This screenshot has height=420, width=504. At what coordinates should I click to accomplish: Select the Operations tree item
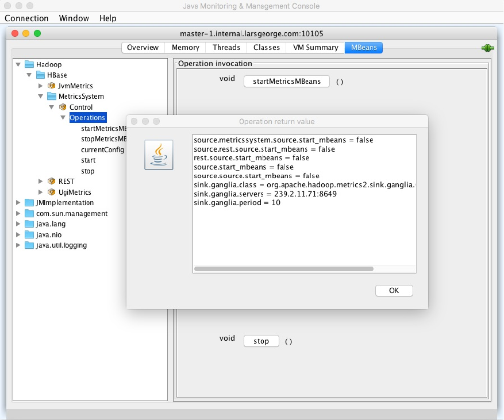(87, 118)
